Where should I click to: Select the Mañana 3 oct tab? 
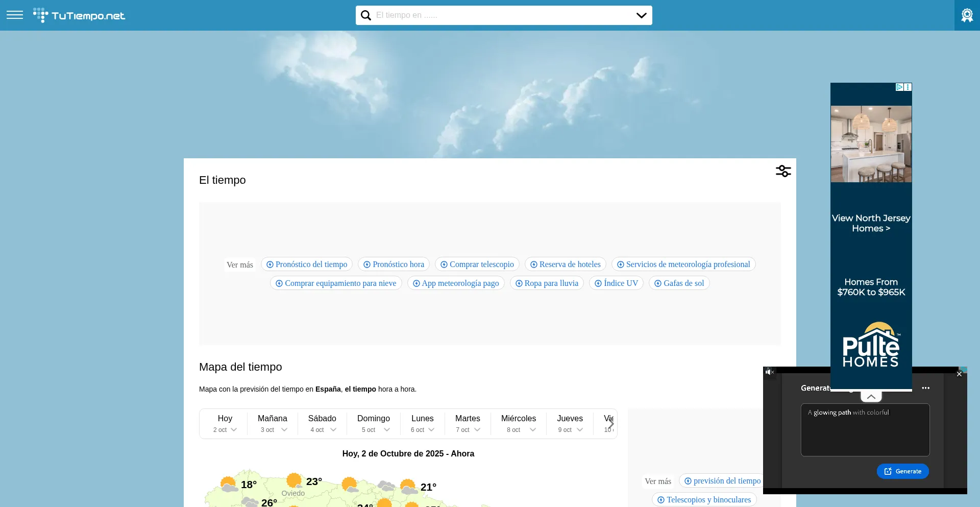[x=273, y=423]
